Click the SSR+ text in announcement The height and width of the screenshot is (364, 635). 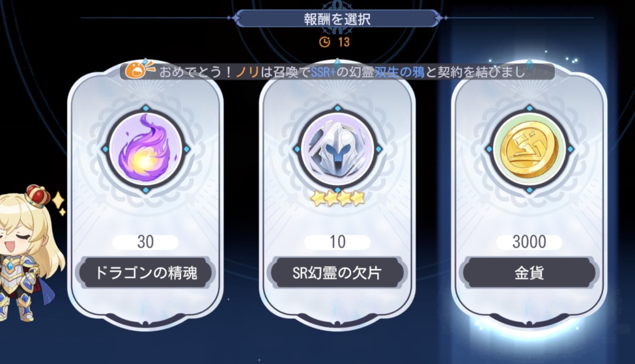(x=324, y=72)
